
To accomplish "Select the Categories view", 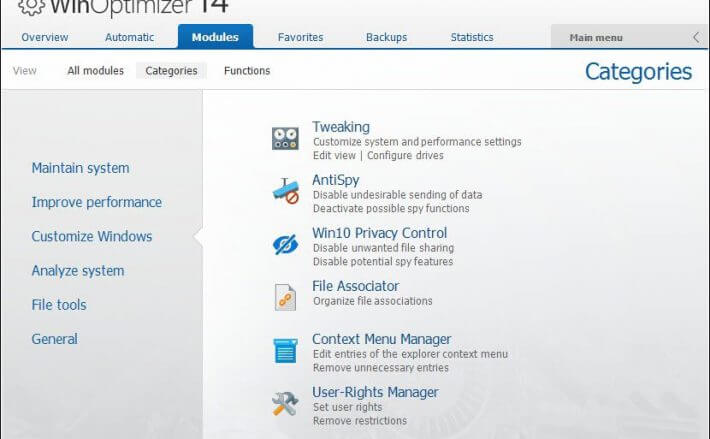I will point(171,71).
